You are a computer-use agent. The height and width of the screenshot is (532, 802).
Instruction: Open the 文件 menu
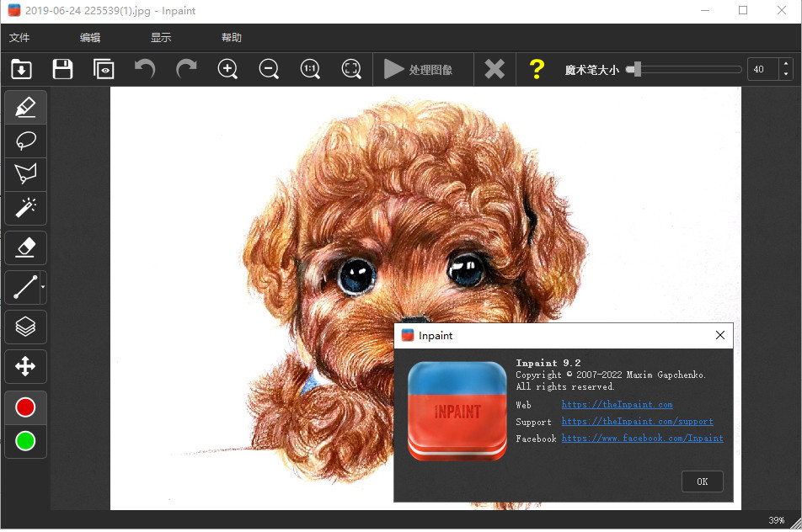click(19, 38)
